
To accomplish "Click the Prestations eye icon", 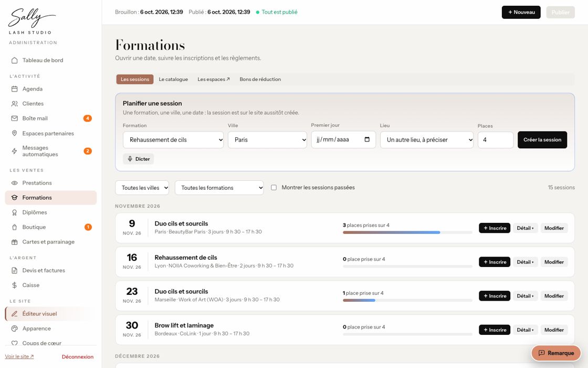I will (14, 183).
